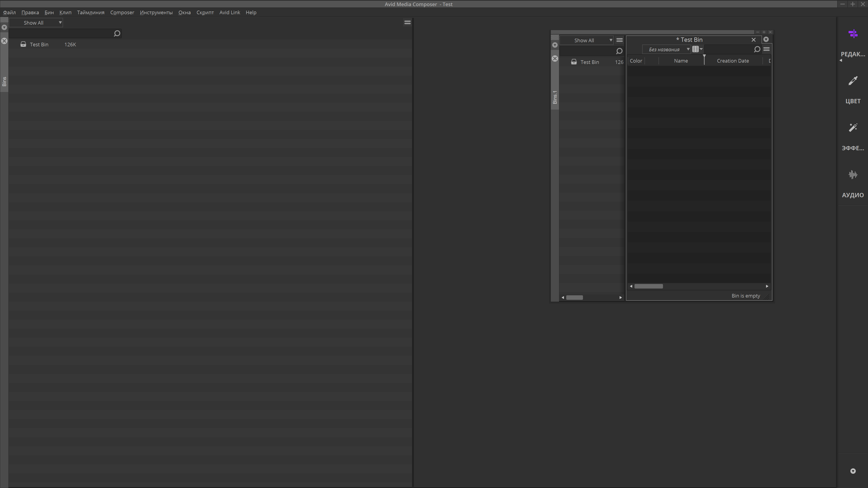
Task: Click the Test Bin search magnifier icon
Action: (757, 49)
